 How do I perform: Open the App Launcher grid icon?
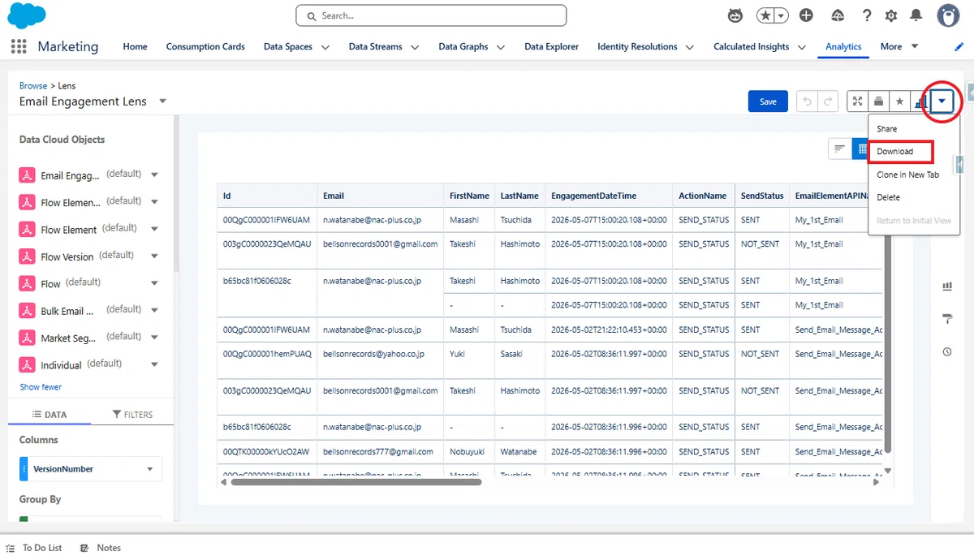pos(19,46)
